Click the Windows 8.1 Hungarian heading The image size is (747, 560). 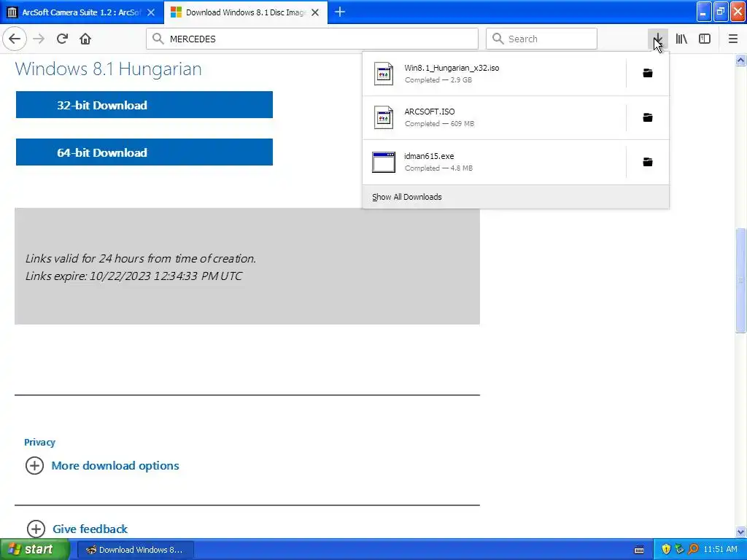coord(108,69)
